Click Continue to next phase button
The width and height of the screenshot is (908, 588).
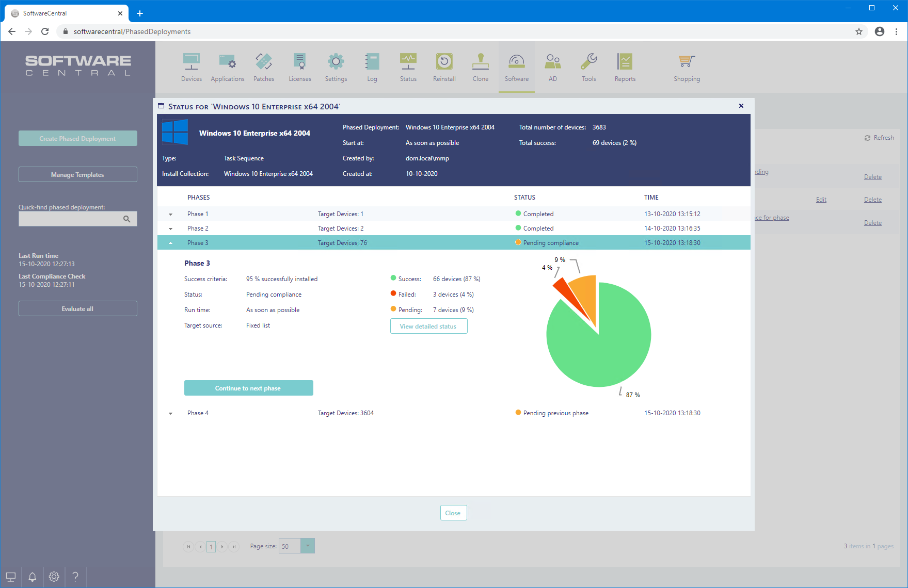(248, 388)
